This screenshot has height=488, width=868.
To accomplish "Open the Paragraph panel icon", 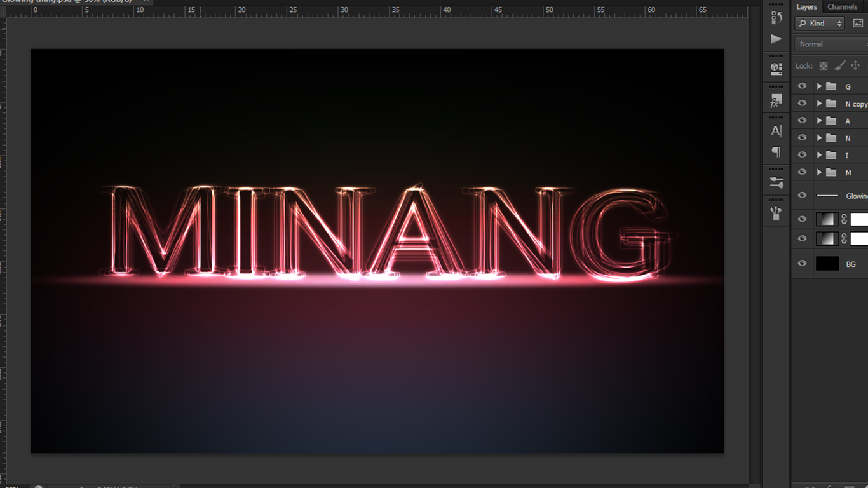I will [776, 152].
